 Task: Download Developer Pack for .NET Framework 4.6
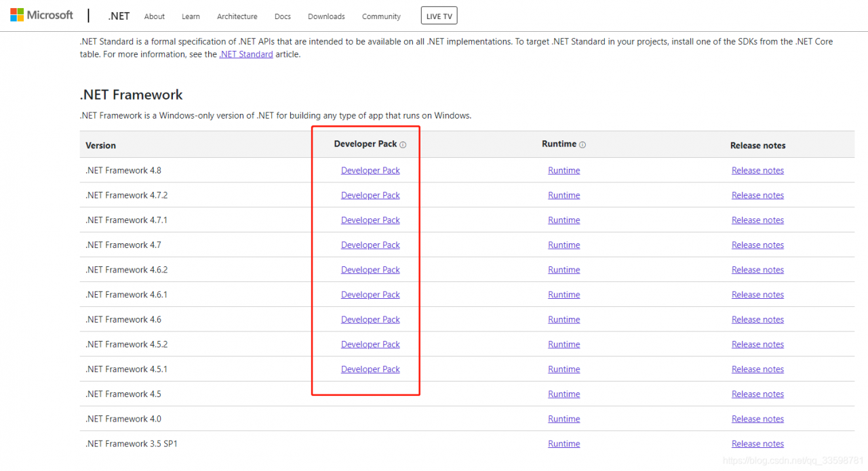pos(370,320)
